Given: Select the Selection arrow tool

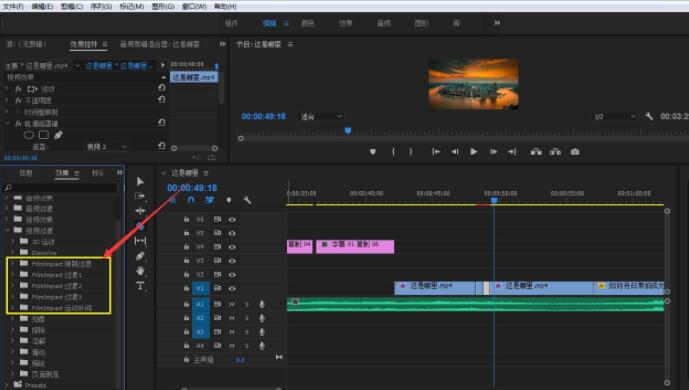Looking at the screenshot, I should pyautogui.click(x=140, y=181).
